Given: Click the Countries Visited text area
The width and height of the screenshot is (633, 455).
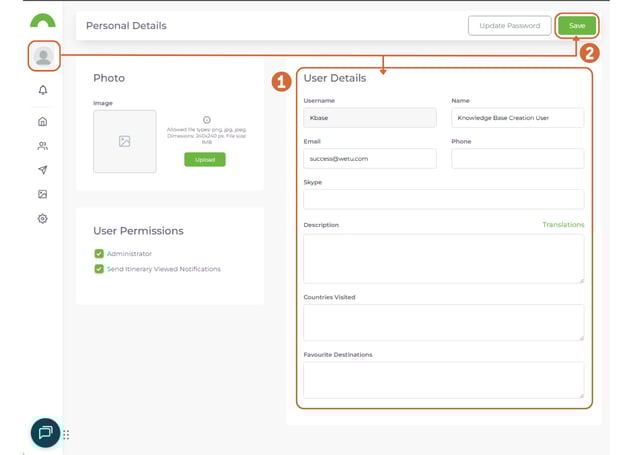Looking at the screenshot, I should click(x=444, y=323).
